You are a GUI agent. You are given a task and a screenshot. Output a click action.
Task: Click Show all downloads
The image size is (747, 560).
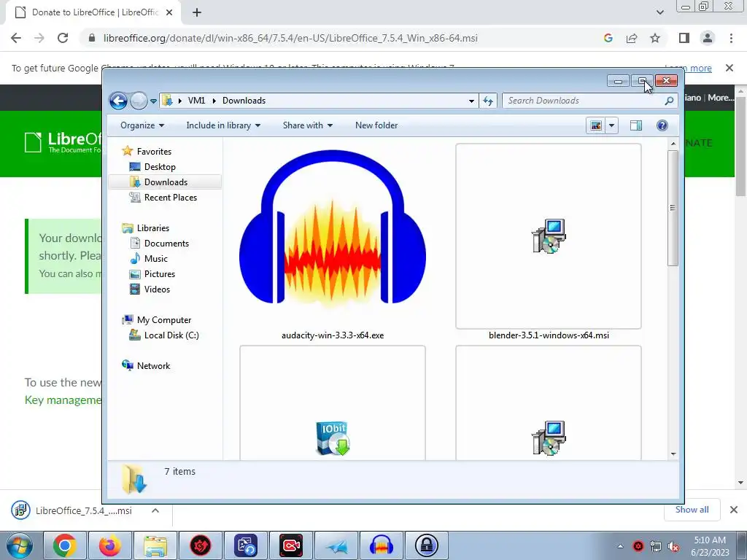click(692, 510)
